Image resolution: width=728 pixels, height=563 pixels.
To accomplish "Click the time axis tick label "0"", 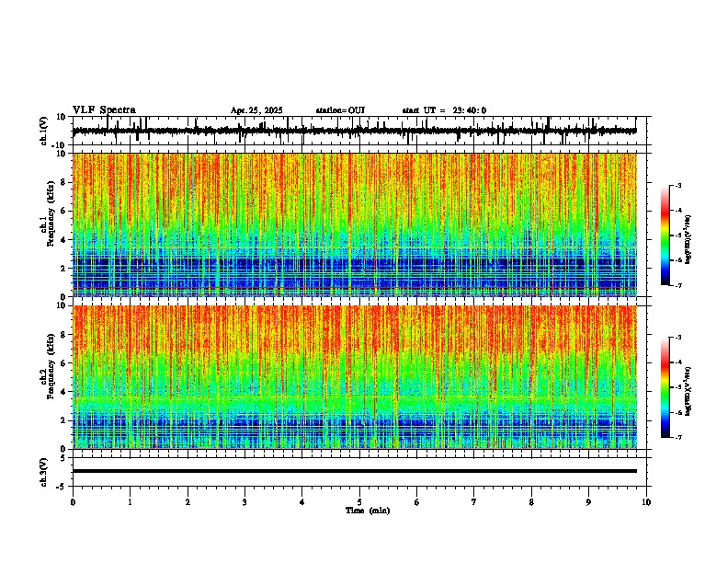I will pos(73,502).
